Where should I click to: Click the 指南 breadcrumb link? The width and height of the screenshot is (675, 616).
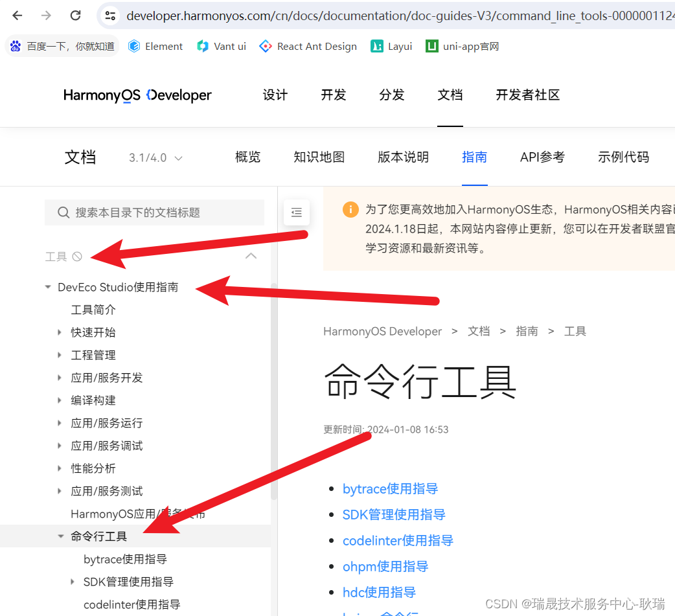527,331
